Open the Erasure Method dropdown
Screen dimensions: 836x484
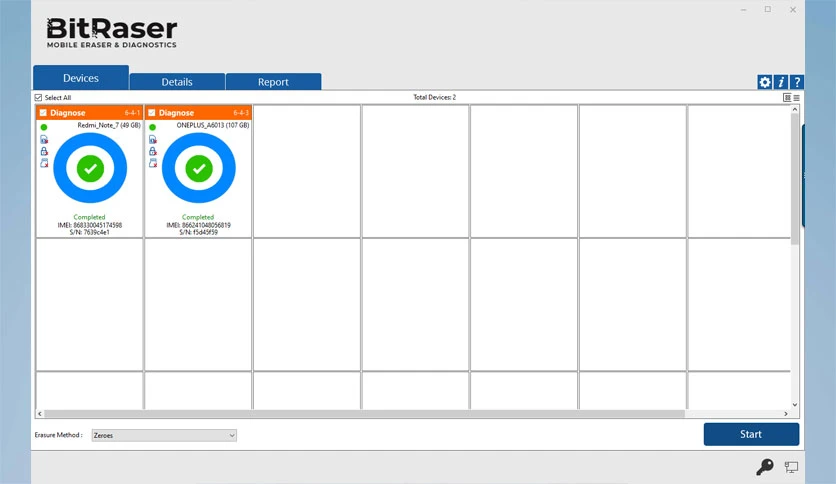click(164, 435)
